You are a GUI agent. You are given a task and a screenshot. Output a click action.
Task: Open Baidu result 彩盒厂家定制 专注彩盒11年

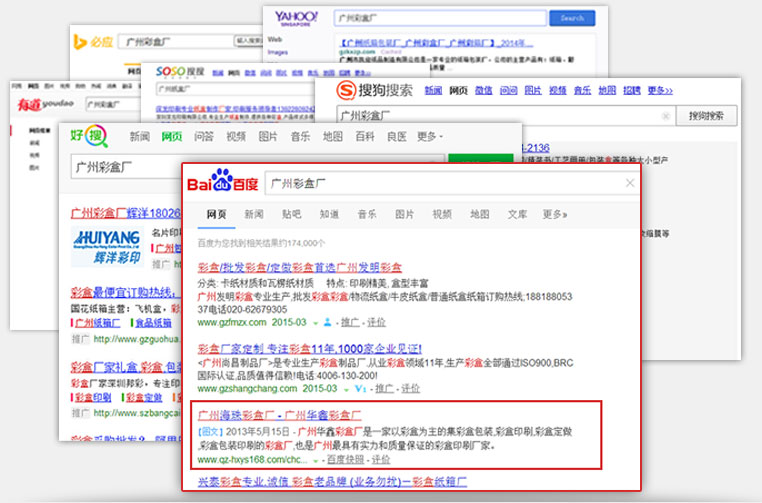[310, 348]
